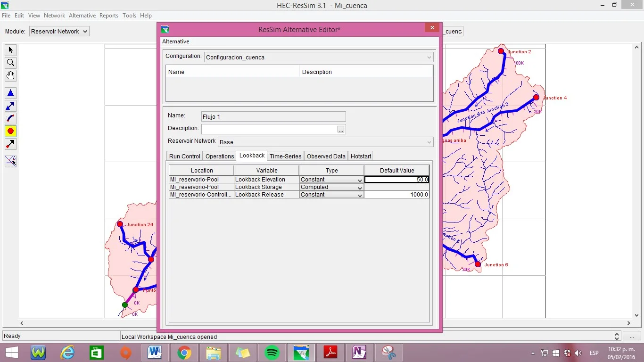The image size is (644, 362).
Task: Click the Name field containing Flujo 1
Action: click(273, 116)
